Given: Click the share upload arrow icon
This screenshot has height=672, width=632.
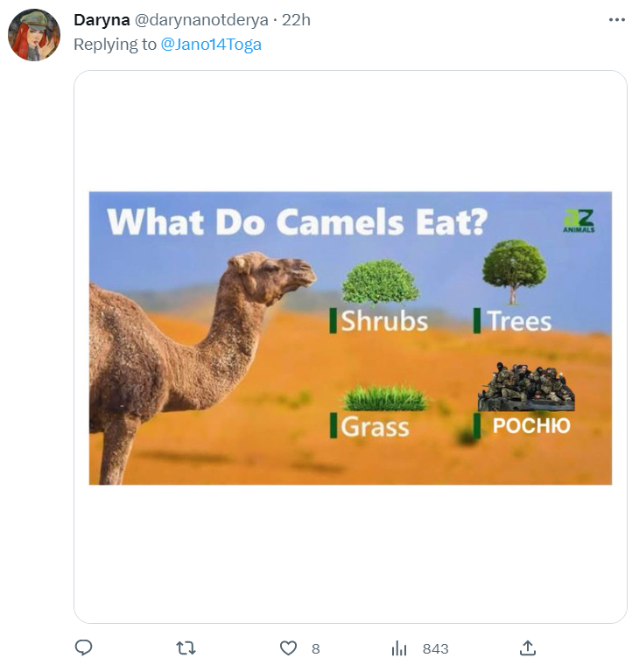Looking at the screenshot, I should tap(527, 648).
